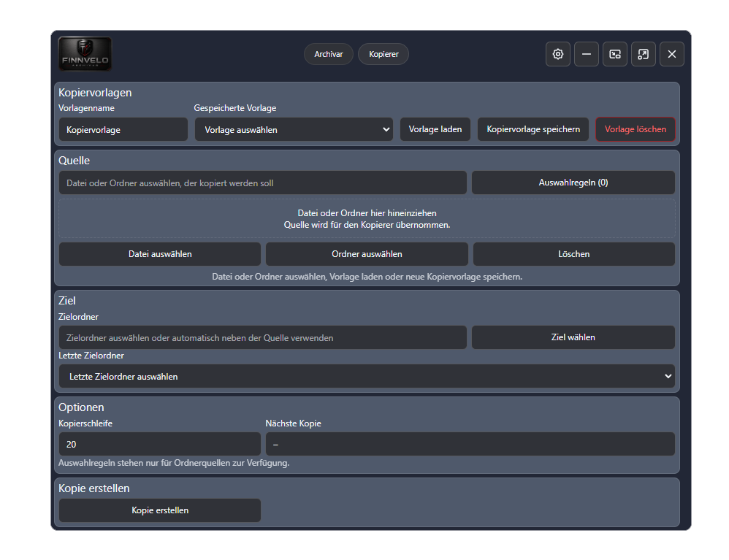
Task: Open the Gespeicherte Vorlage dropdown
Action: (294, 129)
